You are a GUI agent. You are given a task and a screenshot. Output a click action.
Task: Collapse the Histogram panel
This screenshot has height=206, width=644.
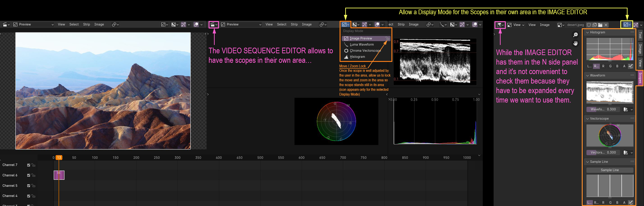[x=587, y=32]
